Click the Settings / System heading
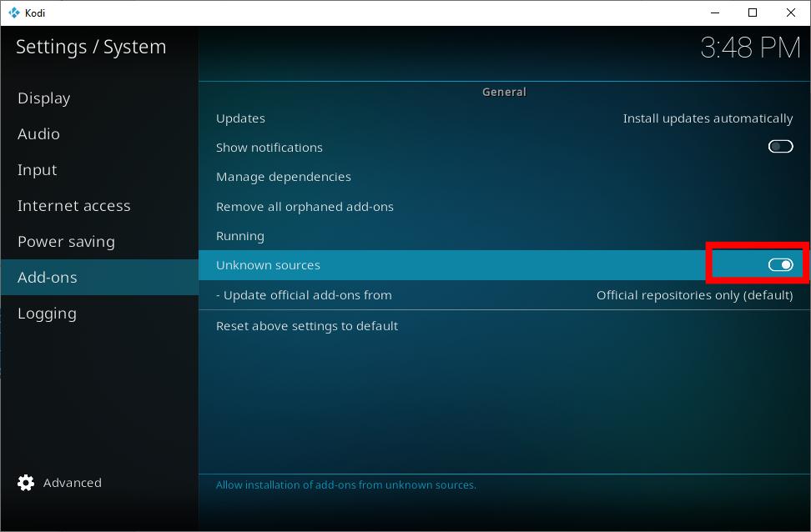This screenshot has height=532, width=811. (x=91, y=47)
